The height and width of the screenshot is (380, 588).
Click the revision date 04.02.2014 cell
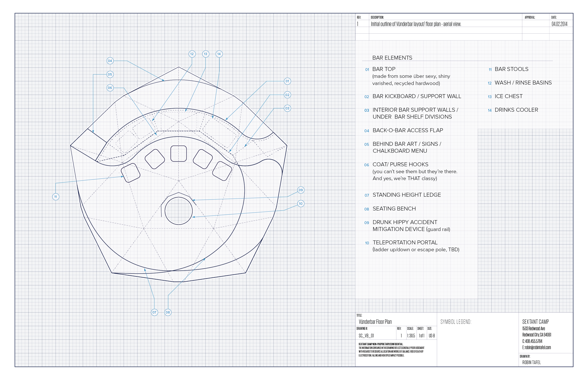click(x=560, y=24)
